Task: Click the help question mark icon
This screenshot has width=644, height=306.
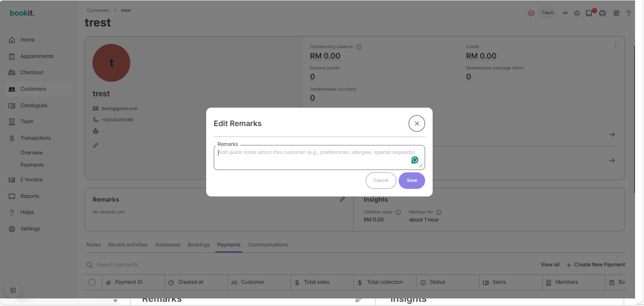Action: (628, 13)
